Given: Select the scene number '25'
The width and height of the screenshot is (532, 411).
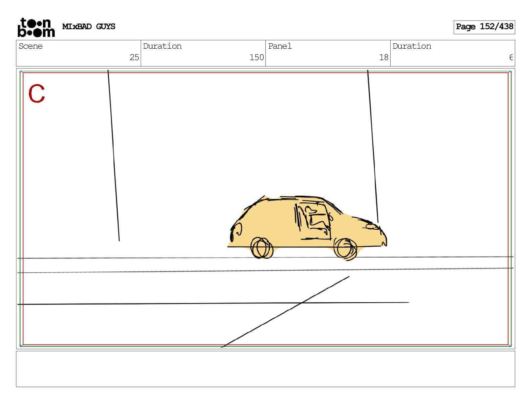Looking at the screenshot, I should (134, 57).
